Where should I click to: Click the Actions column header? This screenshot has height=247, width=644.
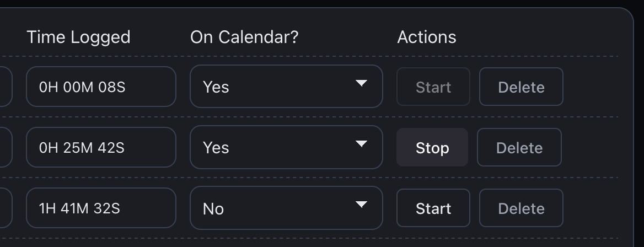427,37
